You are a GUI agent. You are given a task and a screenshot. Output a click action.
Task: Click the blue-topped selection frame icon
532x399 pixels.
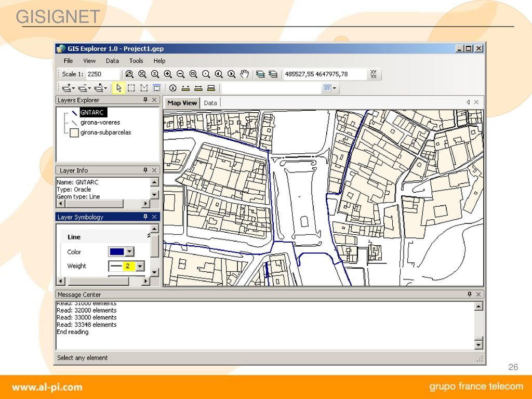click(x=157, y=88)
